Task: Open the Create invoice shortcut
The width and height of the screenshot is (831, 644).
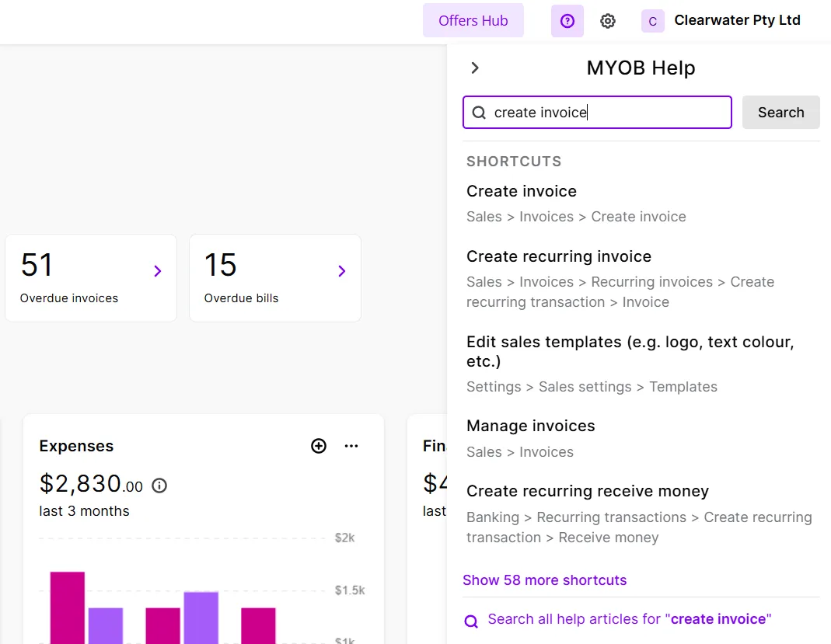Action: tap(521, 191)
